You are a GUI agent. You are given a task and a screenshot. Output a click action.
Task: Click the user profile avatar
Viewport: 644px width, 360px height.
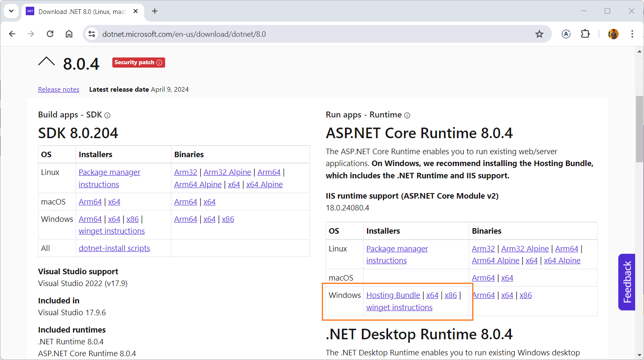(613, 34)
